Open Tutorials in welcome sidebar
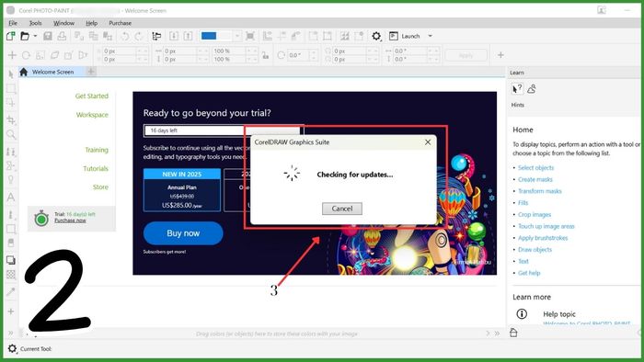644x362 pixels. click(x=96, y=168)
